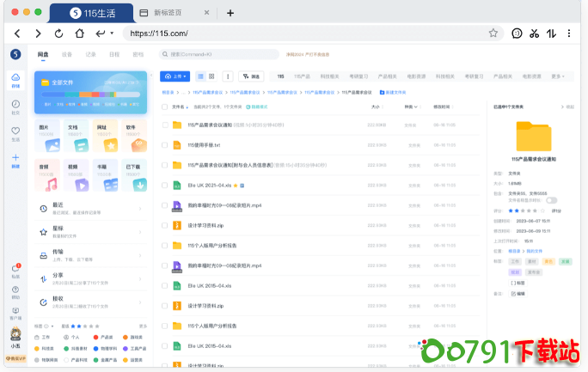Image resolution: width=588 pixels, height=372 pixels.
Task: Go back with browser back arrow
Action: (17, 34)
